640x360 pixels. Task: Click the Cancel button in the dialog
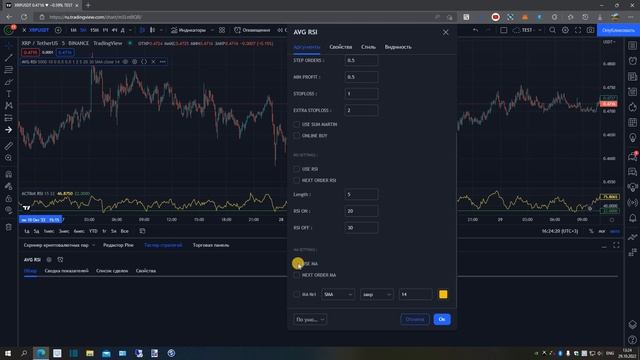415,320
